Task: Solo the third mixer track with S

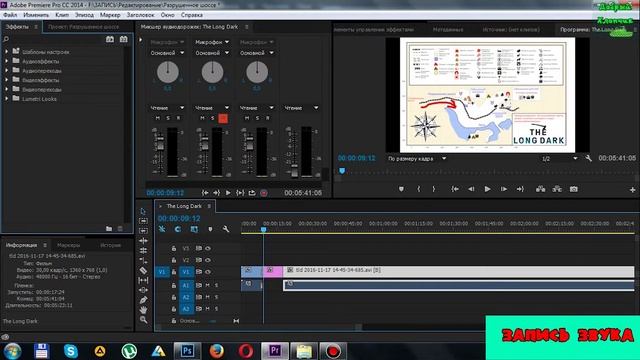Action: pos(257,118)
